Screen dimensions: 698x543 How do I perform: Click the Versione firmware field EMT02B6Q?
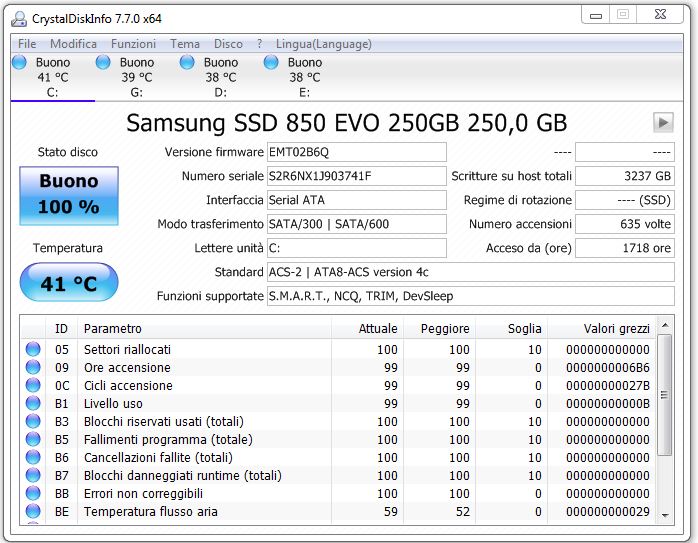click(x=357, y=152)
